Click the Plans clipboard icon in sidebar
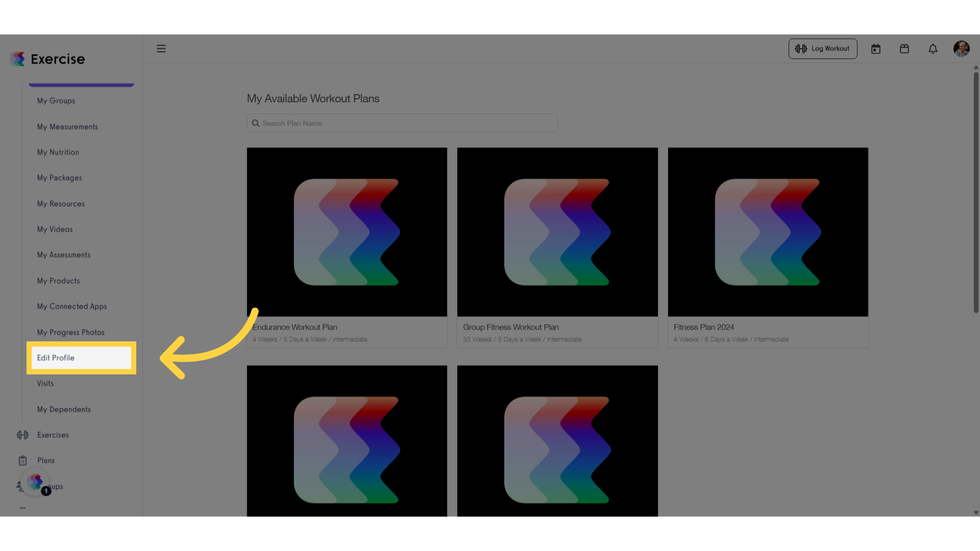The height and width of the screenshot is (551, 980). click(x=22, y=461)
